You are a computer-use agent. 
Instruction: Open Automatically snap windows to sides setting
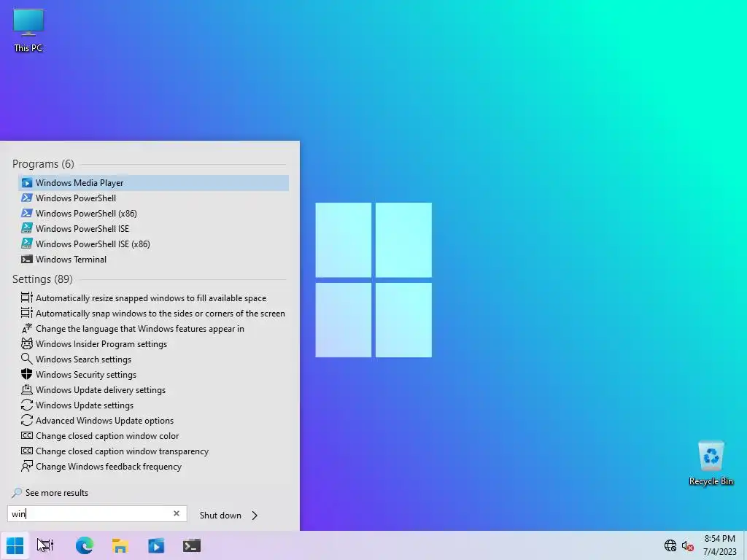153,314
